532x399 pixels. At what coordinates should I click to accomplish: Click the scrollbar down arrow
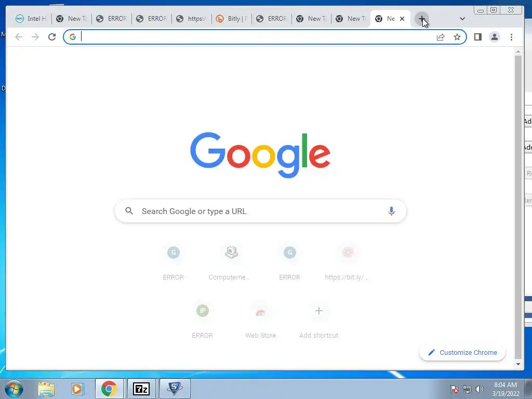518,364
